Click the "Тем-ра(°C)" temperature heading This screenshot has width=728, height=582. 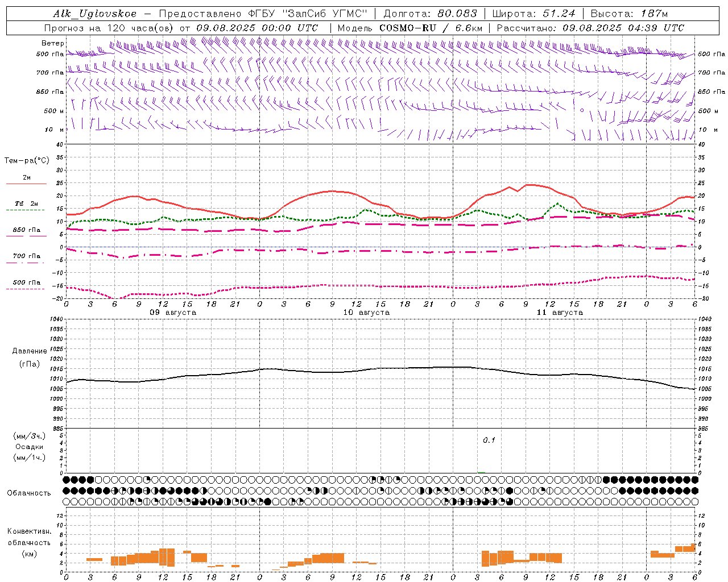coord(27,161)
